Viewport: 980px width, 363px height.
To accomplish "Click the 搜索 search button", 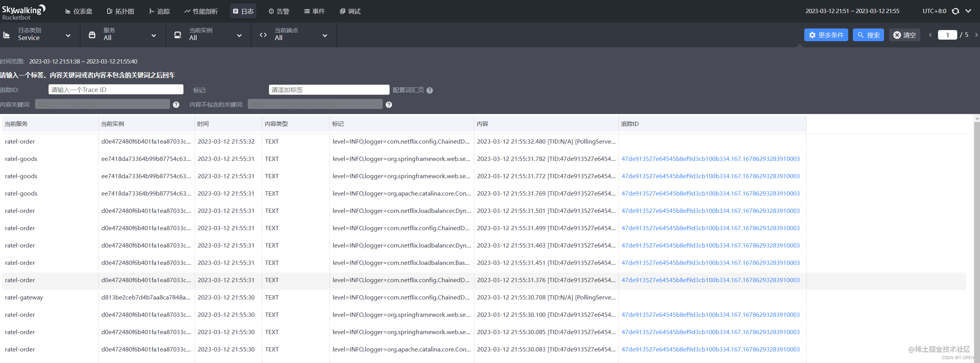I will 868,35.
